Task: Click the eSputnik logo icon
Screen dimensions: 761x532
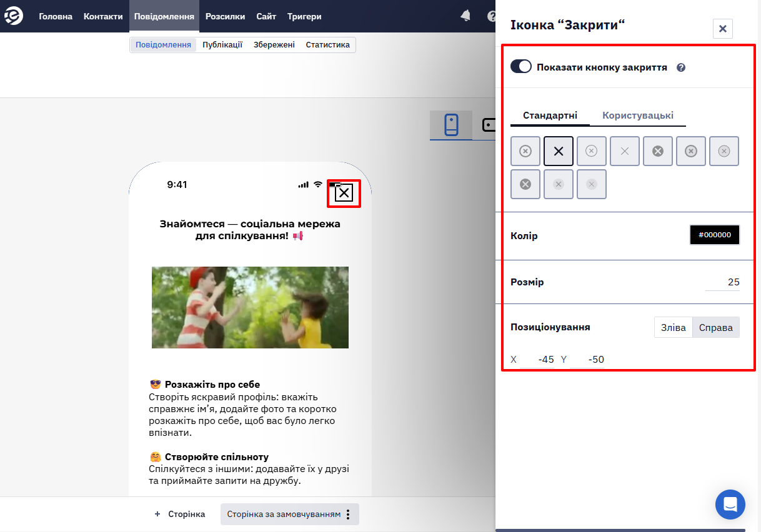Action: pyautogui.click(x=14, y=16)
